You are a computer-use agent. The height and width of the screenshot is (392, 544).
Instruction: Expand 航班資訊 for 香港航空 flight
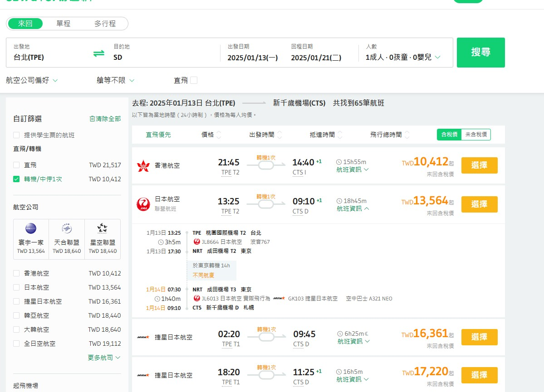352,169
